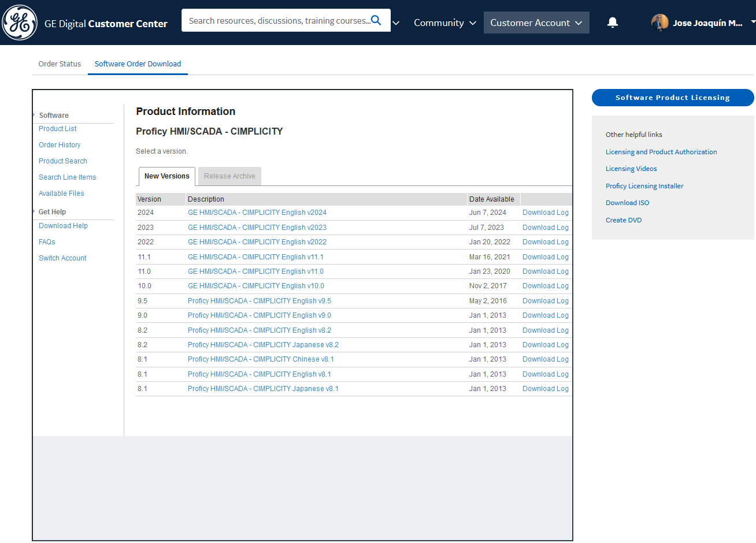Open GE HMI/SCADA CIMPLICITY English v2023

pyautogui.click(x=257, y=228)
